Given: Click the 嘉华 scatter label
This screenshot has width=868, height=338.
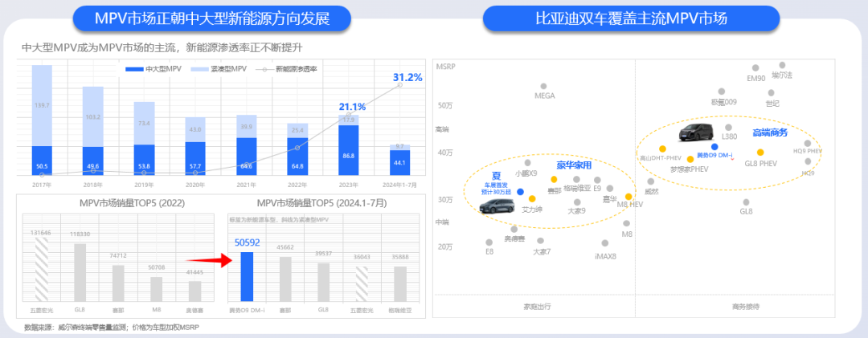Looking at the screenshot, I should 610,198.
